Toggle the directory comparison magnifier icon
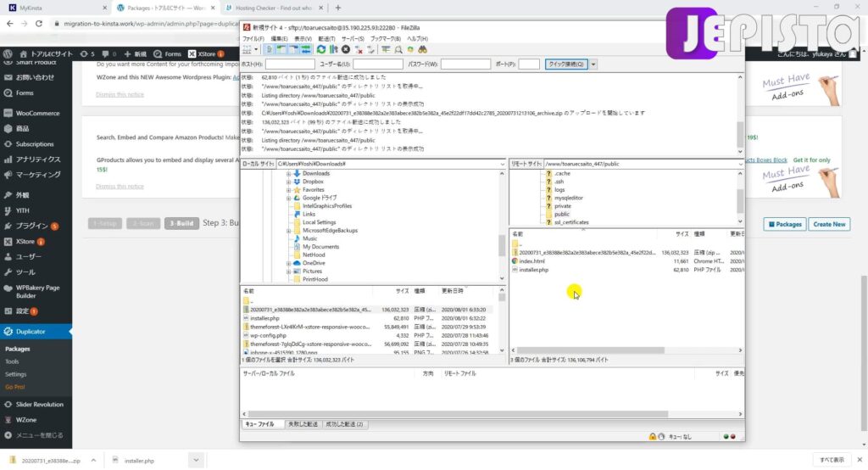This screenshot has height=470, width=868. [398, 50]
